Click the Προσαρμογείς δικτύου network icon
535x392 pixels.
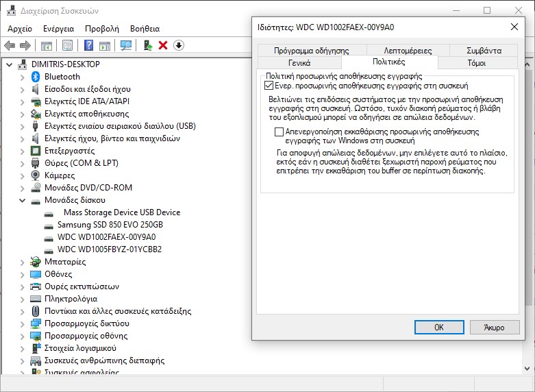36,323
